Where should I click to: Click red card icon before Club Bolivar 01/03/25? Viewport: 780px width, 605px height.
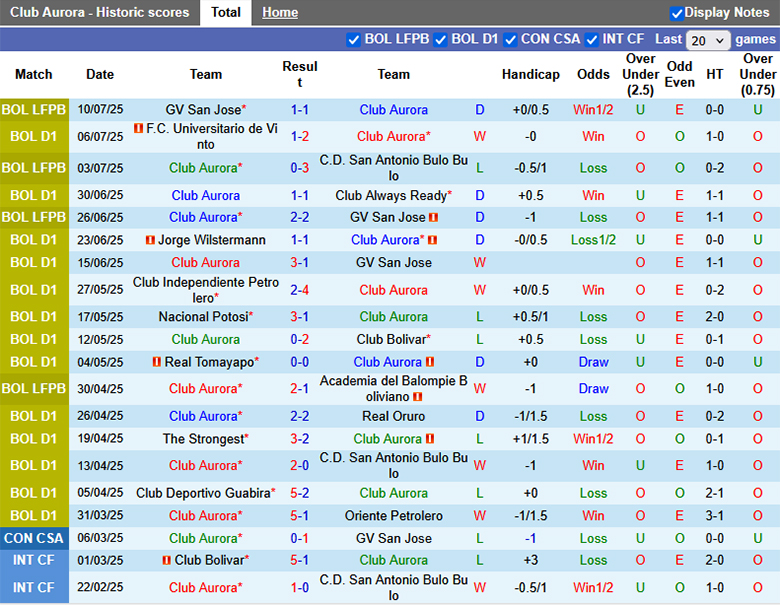167,560
